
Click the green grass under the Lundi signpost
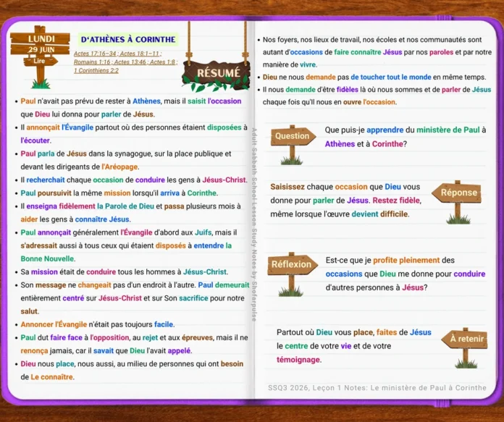pyautogui.click(x=41, y=84)
